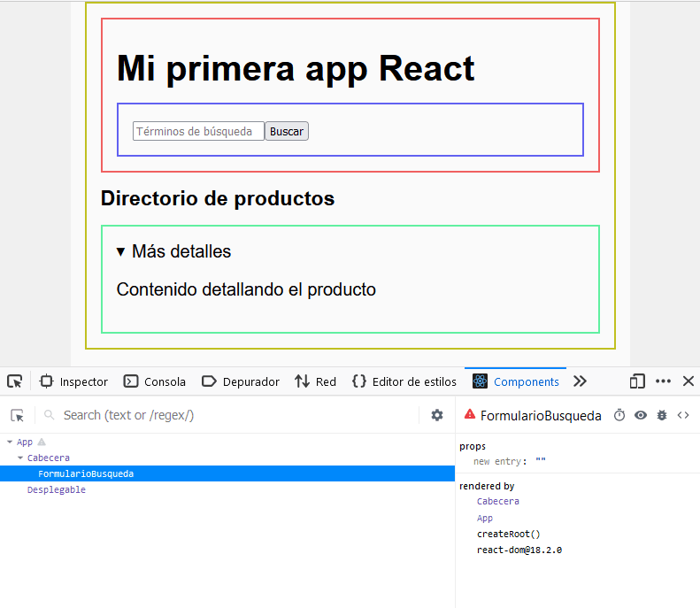Select Cabecera in the rendered by list

coord(497,501)
